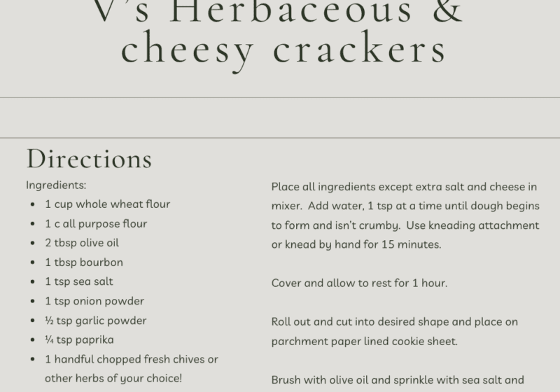560x392 pixels.
Task: Click the "Ingredients:" label
Action: [x=56, y=185]
